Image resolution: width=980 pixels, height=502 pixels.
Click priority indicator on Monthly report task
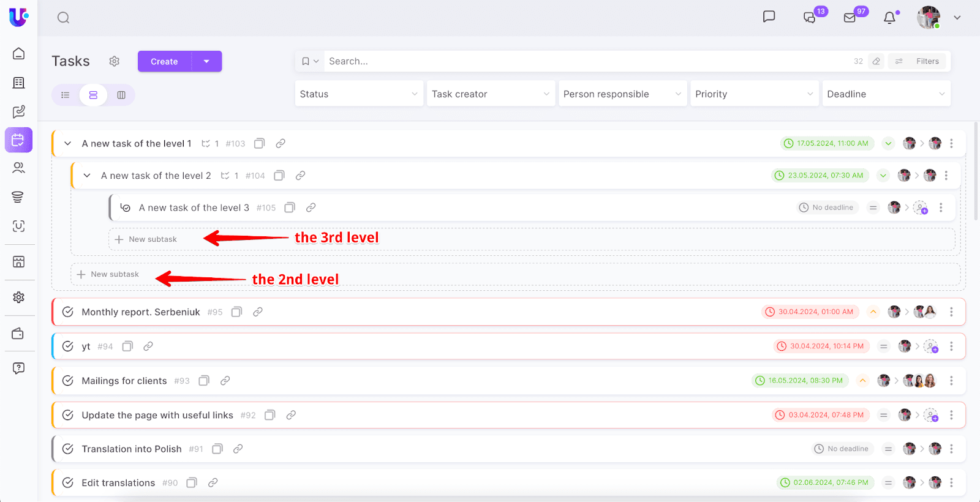pos(873,312)
